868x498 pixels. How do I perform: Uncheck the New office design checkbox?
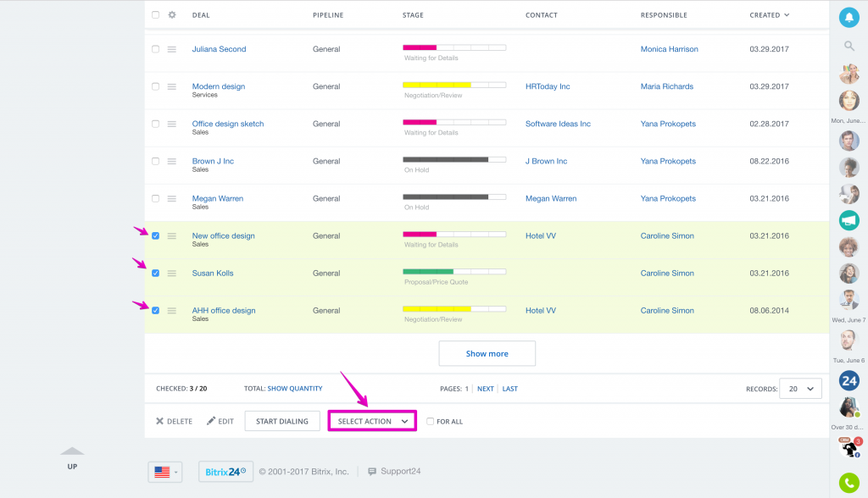coord(156,235)
